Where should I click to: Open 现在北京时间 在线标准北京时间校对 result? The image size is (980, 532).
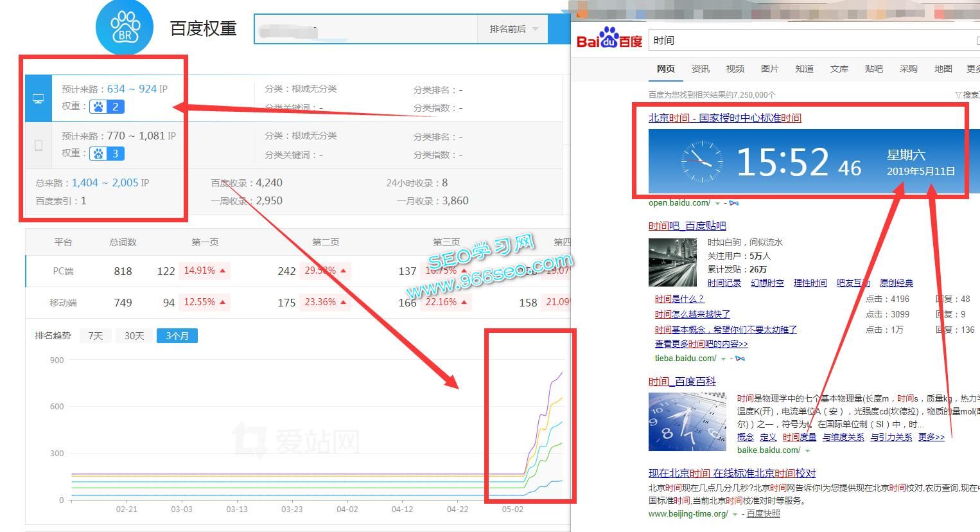coord(732,474)
